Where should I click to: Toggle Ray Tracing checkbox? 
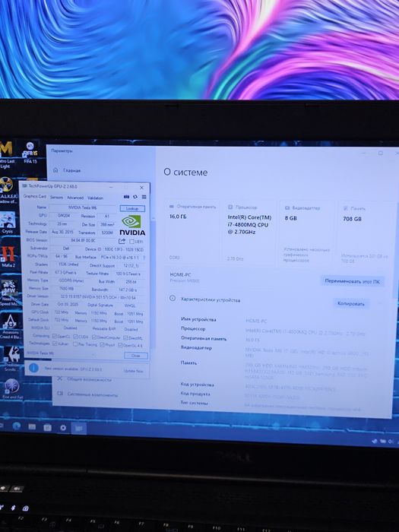[x=75, y=344]
